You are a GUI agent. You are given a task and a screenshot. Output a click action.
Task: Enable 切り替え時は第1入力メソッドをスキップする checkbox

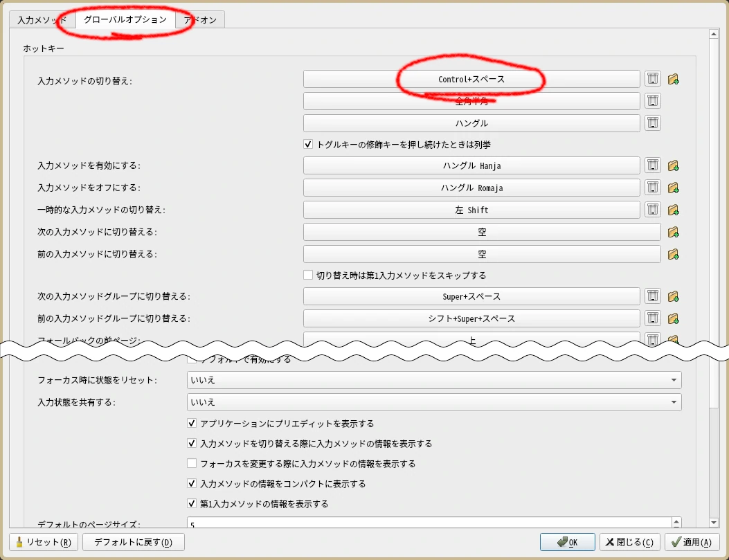click(309, 275)
